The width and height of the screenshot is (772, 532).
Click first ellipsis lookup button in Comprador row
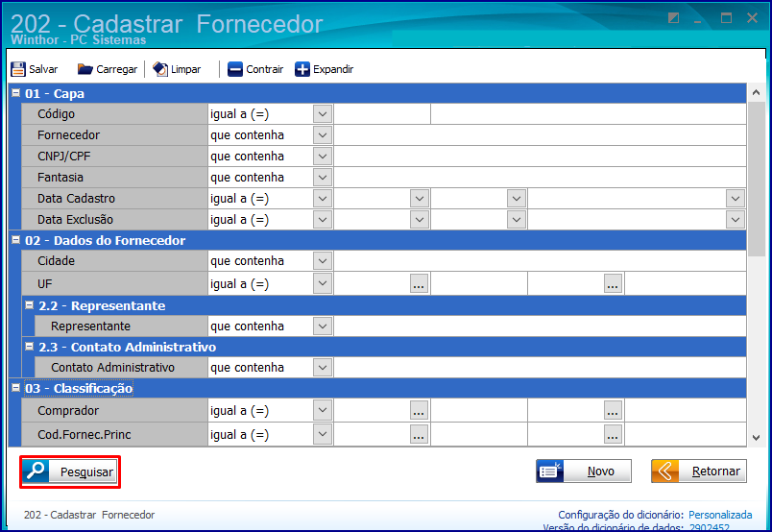[x=419, y=410]
